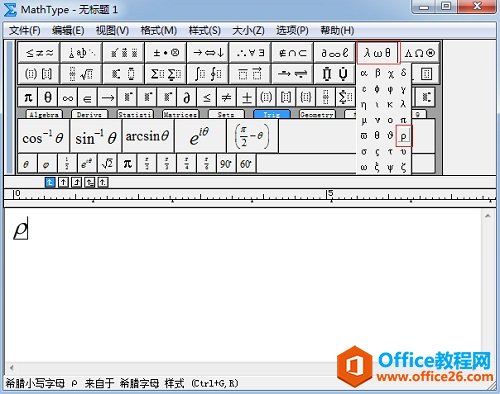
Task: Select alpha in Greek palette
Action: 364,73
